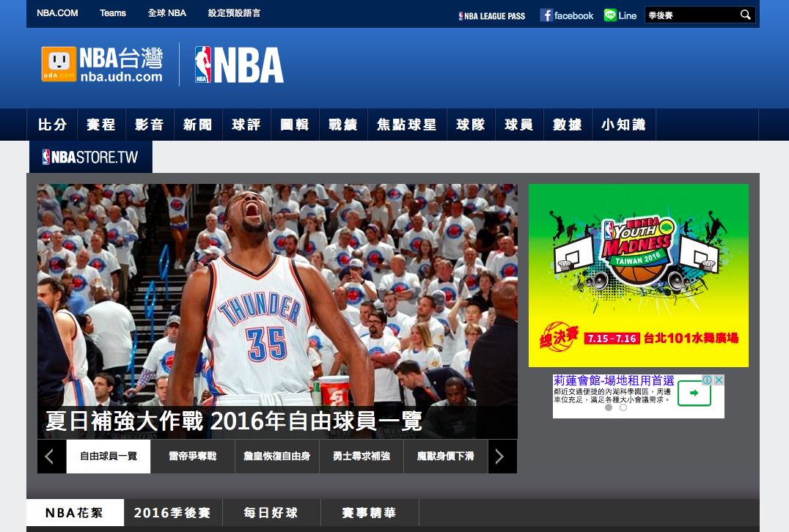
Task: Select carousel item 魔獸身價下滑
Action: pyautogui.click(x=446, y=457)
